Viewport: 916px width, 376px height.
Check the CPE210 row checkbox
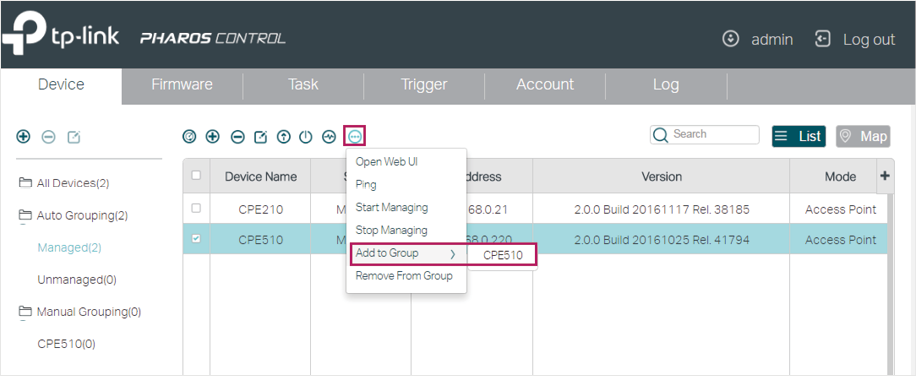click(x=196, y=208)
